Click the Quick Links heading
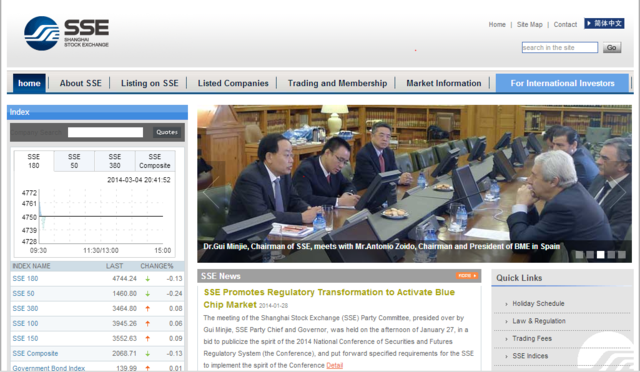The image size is (640, 372). tap(519, 278)
